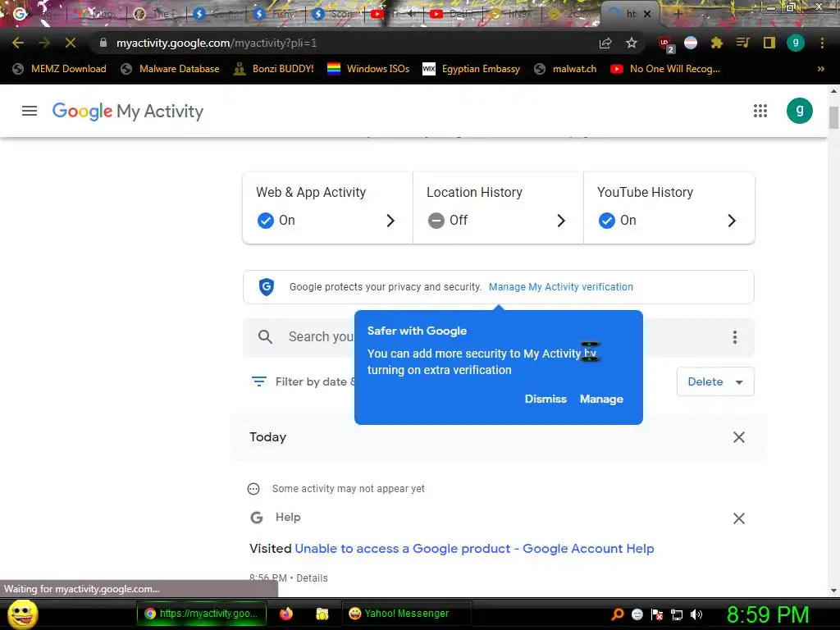The width and height of the screenshot is (840, 630).
Task: Open Web & App Activity settings
Action: (327, 208)
